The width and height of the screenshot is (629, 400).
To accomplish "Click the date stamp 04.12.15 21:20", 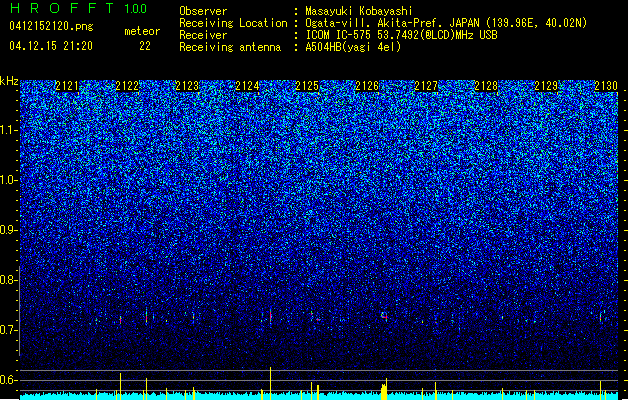I will click(x=51, y=46).
